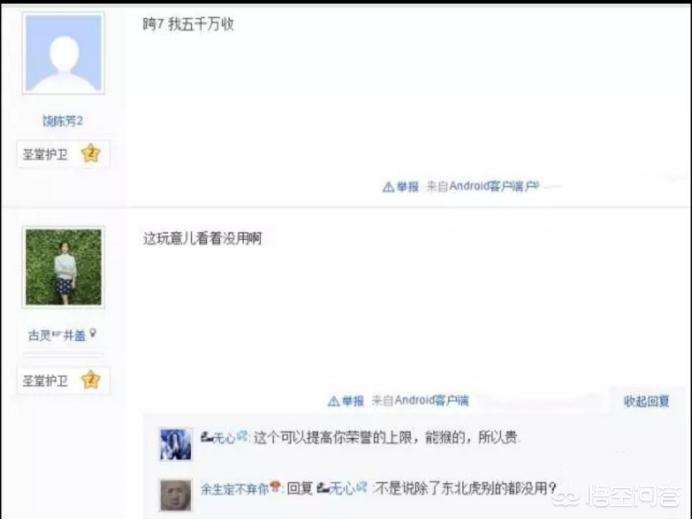The image size is (693, 520).
Task: Click the warning triangle icon in second post
Action: (x=334, y=401)
